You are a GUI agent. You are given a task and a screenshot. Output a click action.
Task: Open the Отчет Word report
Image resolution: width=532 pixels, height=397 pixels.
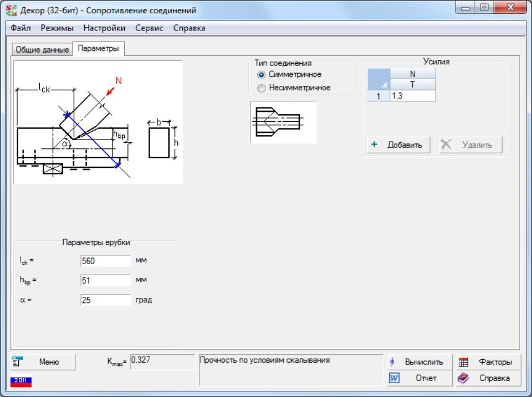(x=420, y=378)
